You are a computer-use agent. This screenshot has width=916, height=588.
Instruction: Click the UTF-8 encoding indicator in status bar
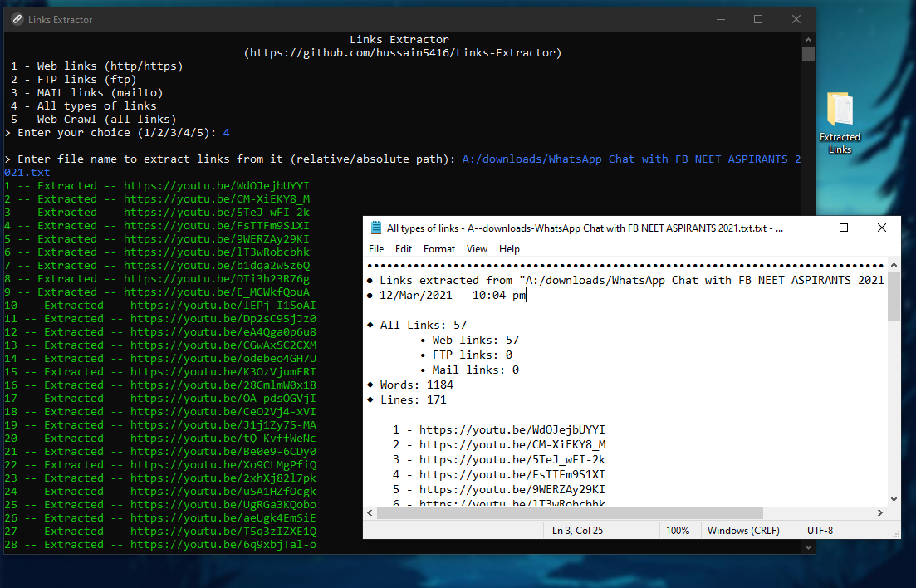(x=819, y=530)
